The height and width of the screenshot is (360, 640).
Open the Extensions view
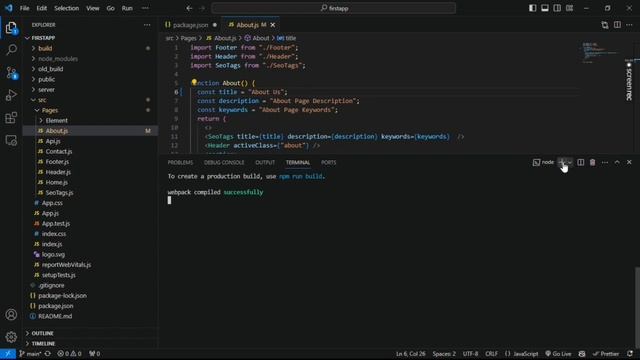[11, 118]
